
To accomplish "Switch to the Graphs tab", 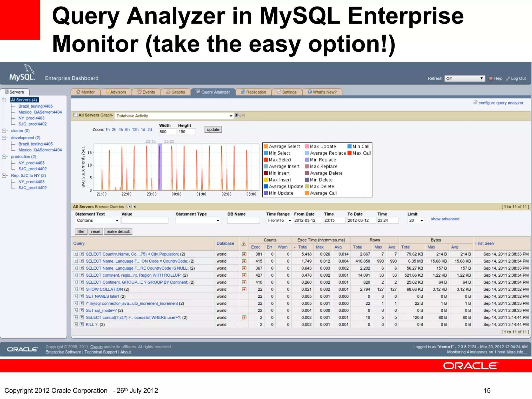I will click(x=176, y=92).
